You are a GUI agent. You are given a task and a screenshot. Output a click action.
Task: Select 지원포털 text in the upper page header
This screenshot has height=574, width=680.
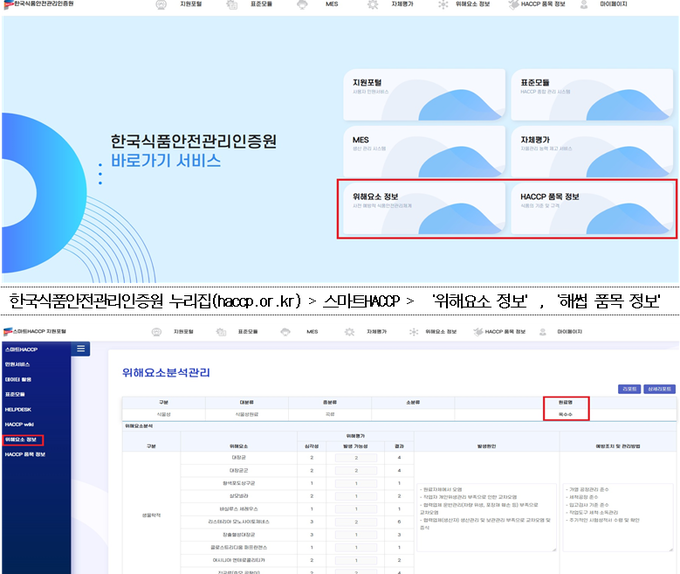191,4
